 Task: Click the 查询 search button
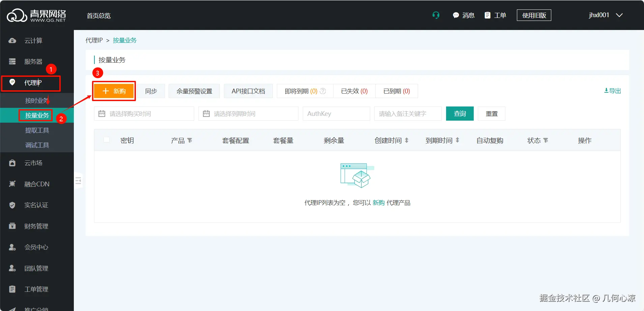[x=459, y=114]
